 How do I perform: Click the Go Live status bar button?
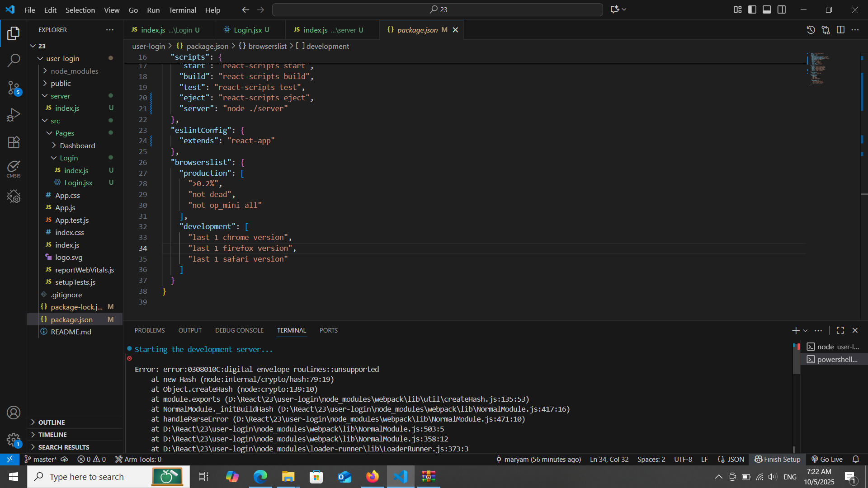[827, 459]
